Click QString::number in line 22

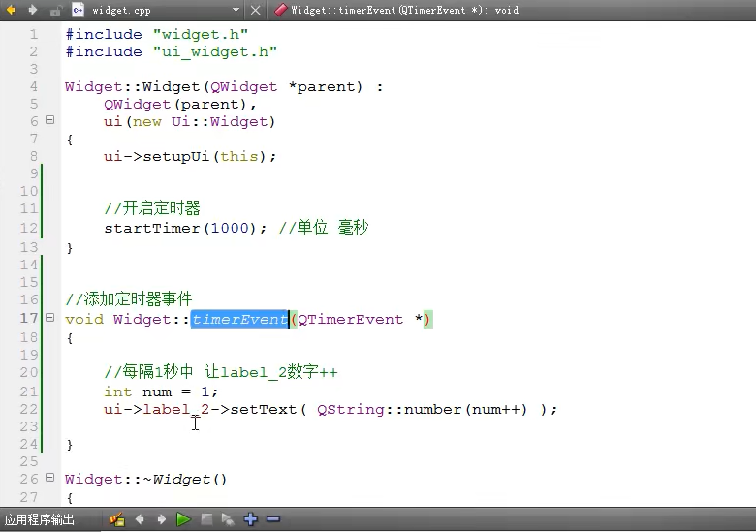[x=389, y=410]
